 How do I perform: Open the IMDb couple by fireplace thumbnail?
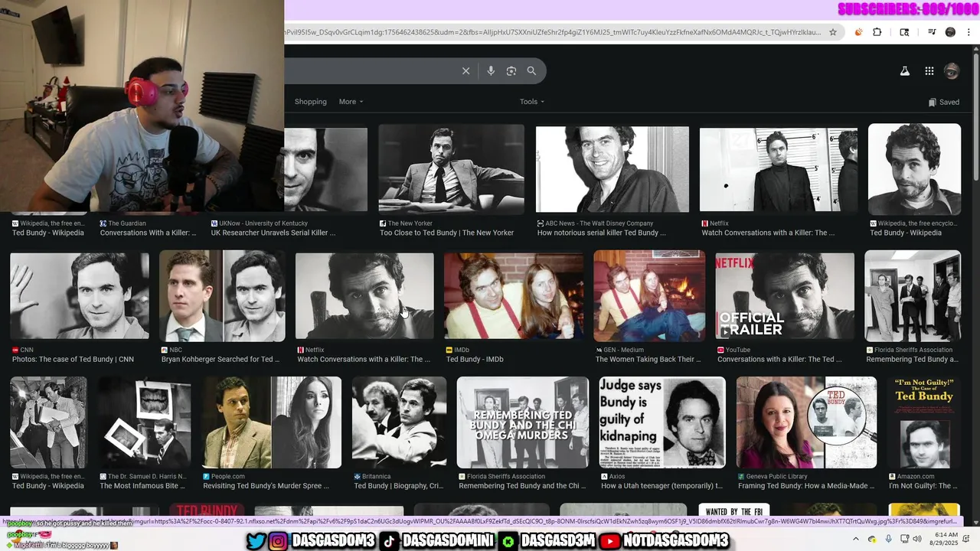[514, 296]
